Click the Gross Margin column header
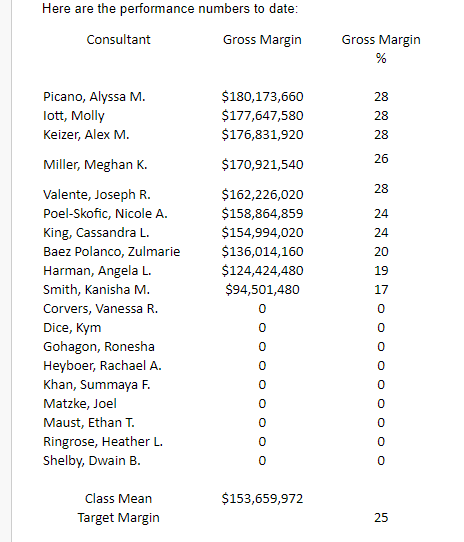The width and height of the screenshot is (464, 542). tap(262, 40)
